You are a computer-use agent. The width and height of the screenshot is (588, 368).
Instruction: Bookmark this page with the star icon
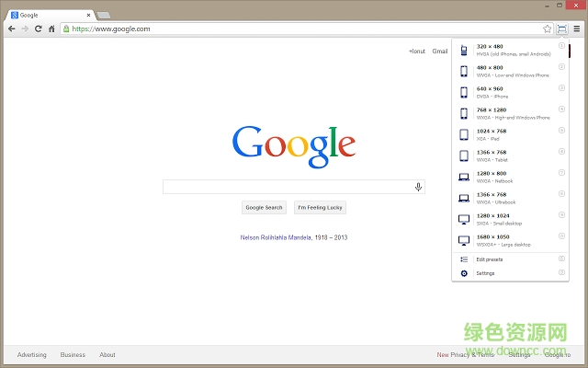pos(548,29)
